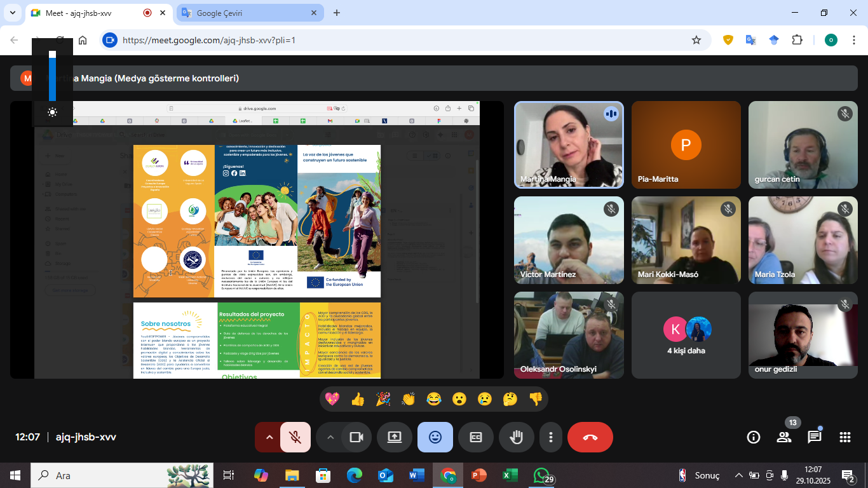The width and height of the screenshot is (868, 488).
Task: Open the activities grid icon
Action: [x=845, y=437]
